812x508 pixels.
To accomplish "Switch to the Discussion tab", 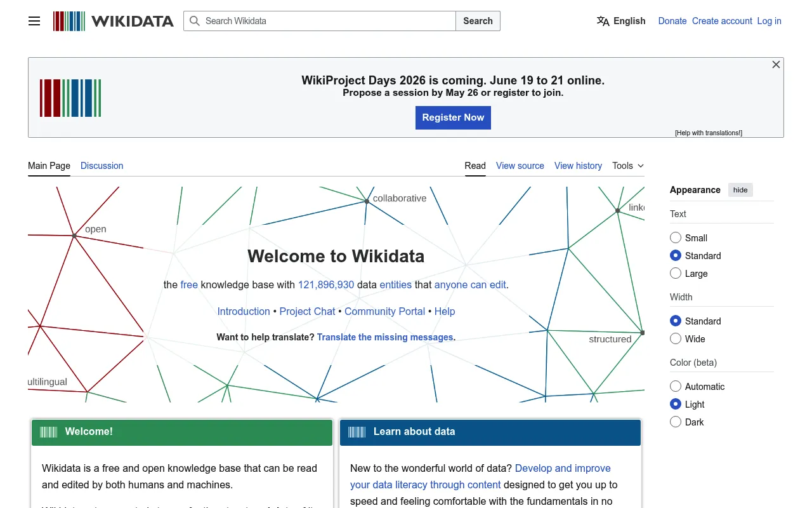I will [x=101, y=166].
